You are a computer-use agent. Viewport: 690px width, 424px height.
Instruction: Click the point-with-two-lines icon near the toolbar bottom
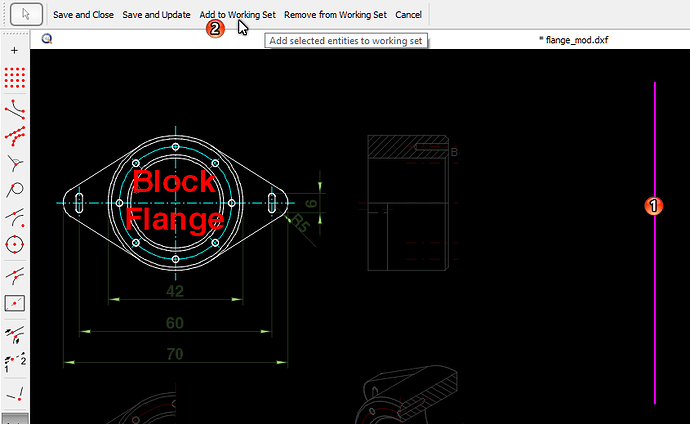[15, 394]
